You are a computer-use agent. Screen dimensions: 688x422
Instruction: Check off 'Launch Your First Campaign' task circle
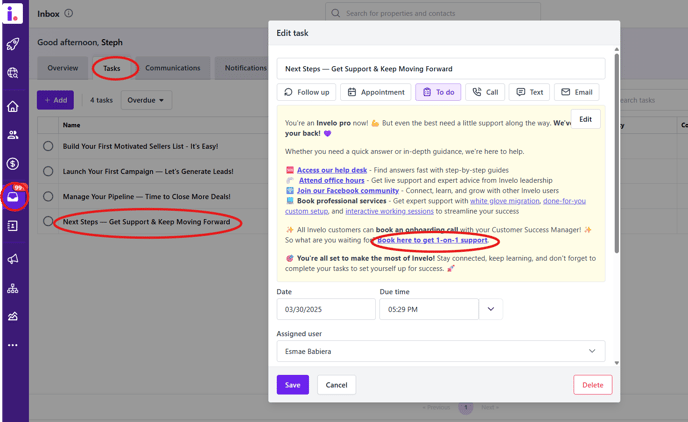48,171
